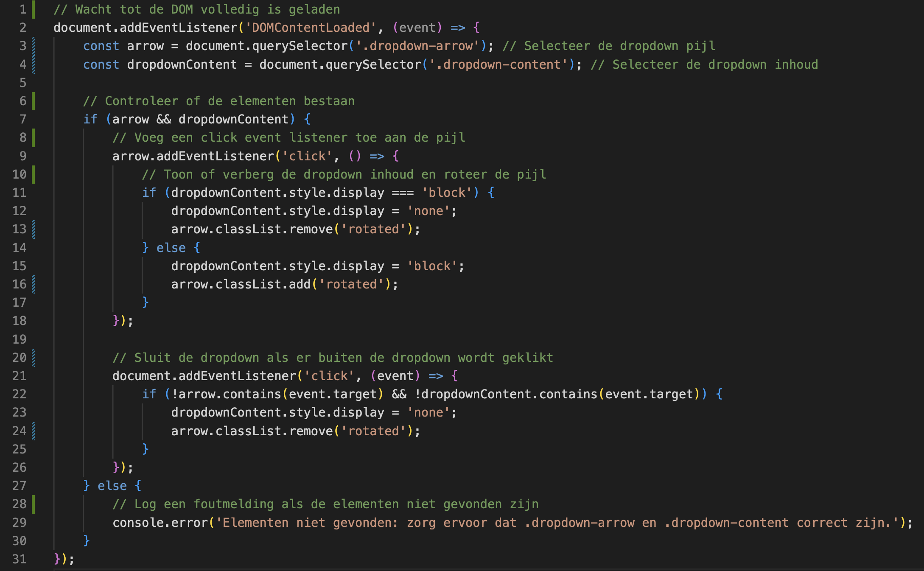924x571 pixels.
Task: Place cursor on 'DOMContentLoaded' string
Action: (310, 28)
